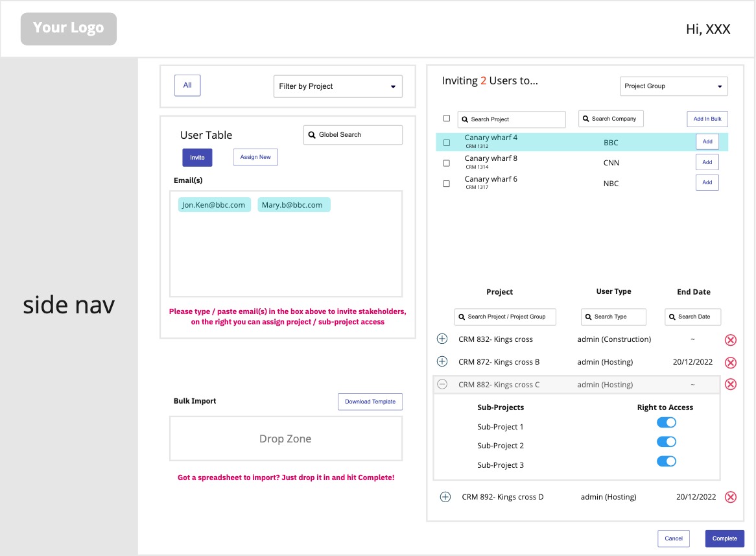Viewport: 756px width, 556px height.
Task: Delete the CRM 892- Kings cross D row
Action: [x=730, y=497]
